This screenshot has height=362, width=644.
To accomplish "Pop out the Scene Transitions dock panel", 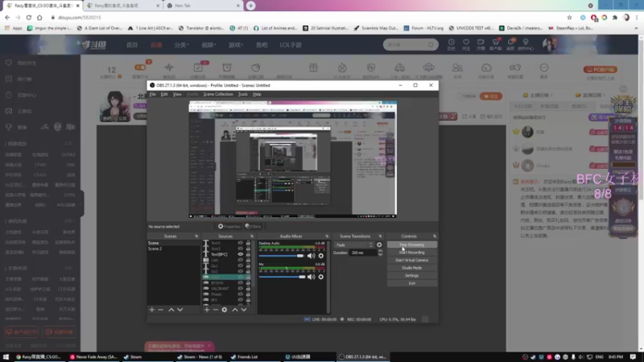I will [380, 237].
